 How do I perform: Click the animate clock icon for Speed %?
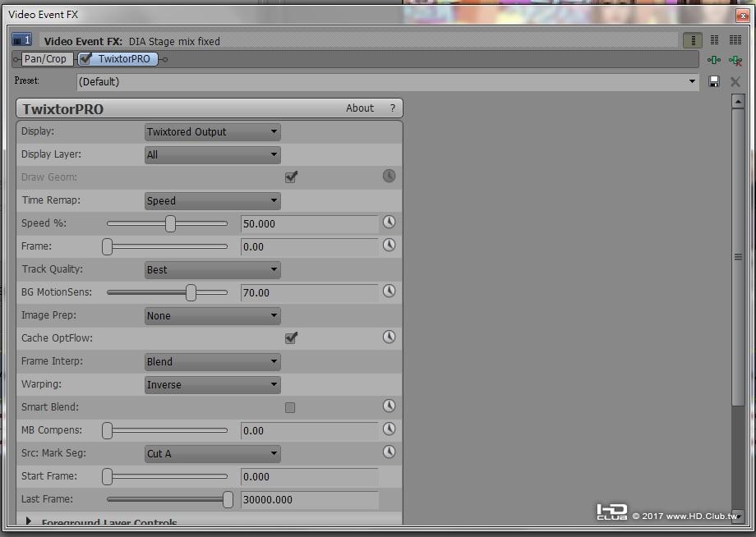[x=389, y=222]
